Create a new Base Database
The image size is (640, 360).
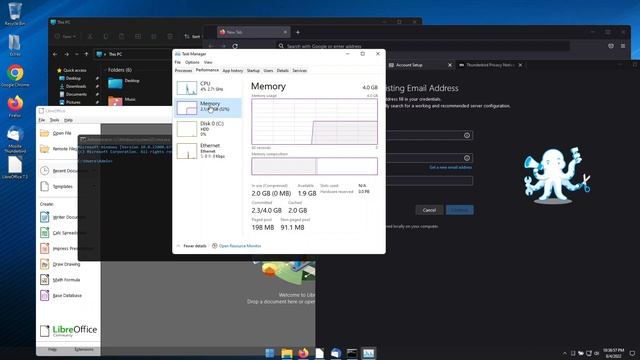(x=61, y=295)
